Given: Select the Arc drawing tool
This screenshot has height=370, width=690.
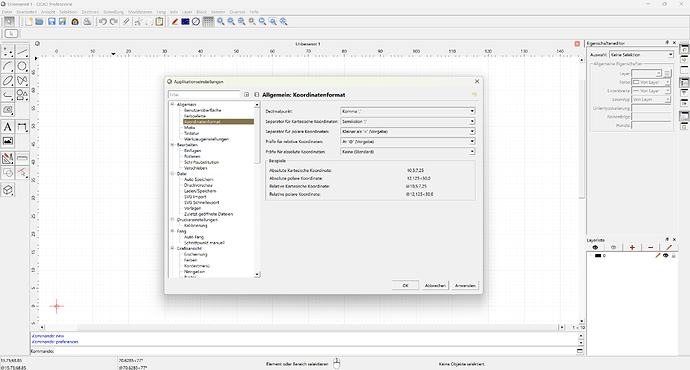Looking at the screenshot, I should coord(7,66).
